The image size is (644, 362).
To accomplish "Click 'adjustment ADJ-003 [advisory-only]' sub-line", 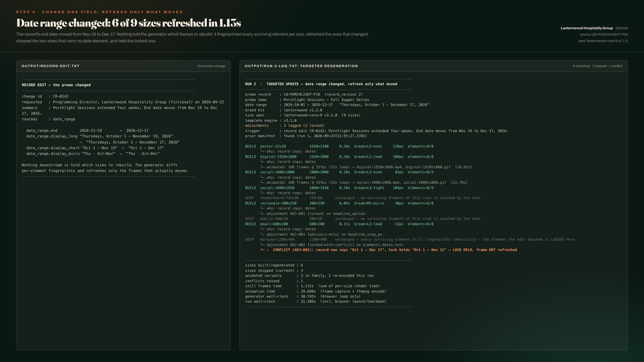I will tap(321, 234).
